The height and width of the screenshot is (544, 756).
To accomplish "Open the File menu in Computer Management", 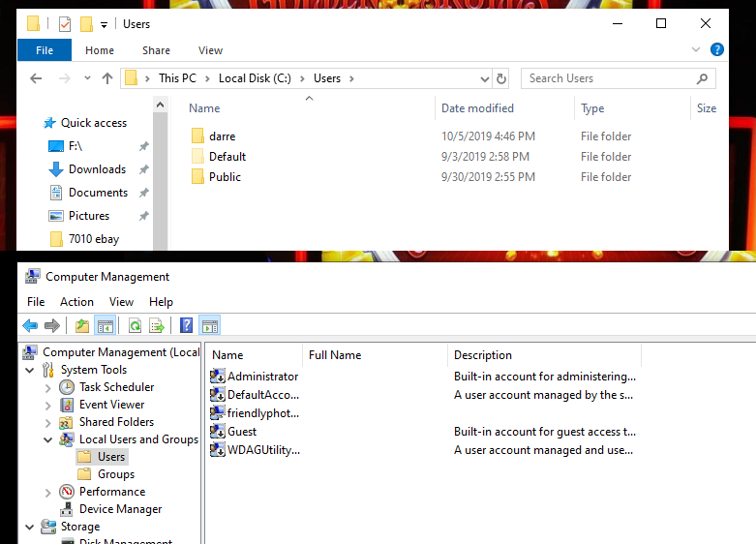I will point(36,302).
